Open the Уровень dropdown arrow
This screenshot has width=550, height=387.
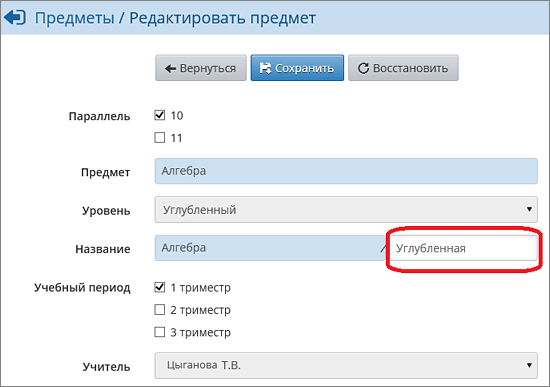[x=529, y=209]
